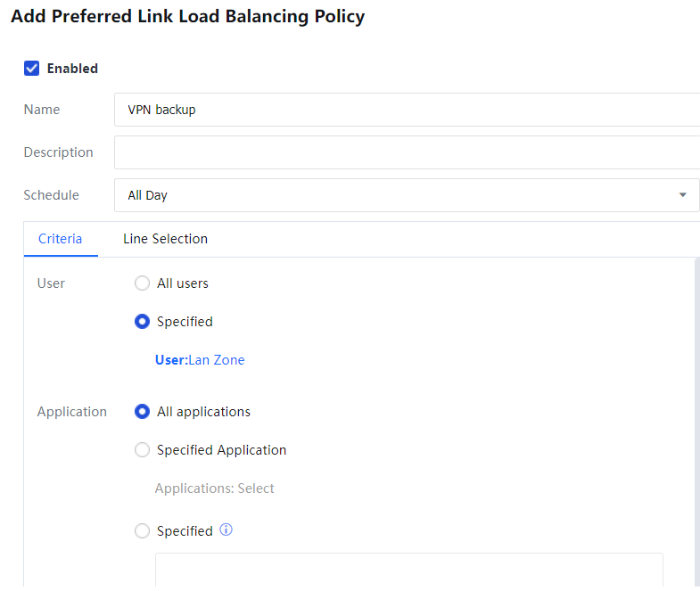Click the Schedule dropdown arrow
This screenshot has height=591, width=700.
pyautogui.click(x=682, y=195)
